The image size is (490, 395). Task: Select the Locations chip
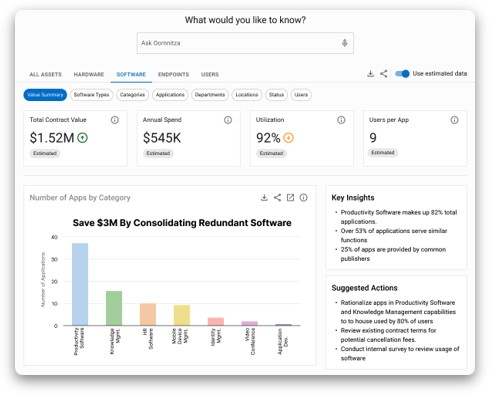click(247, 95)
